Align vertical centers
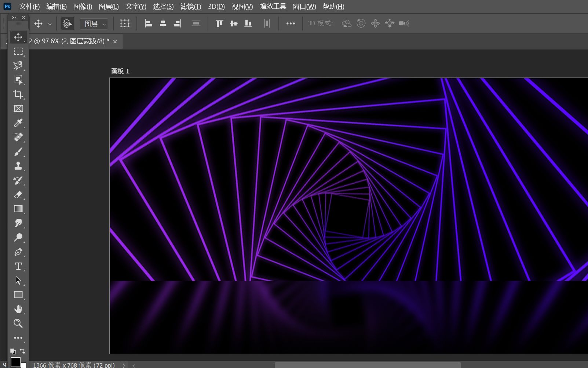The image size is (588, 368). click(234, 24)
